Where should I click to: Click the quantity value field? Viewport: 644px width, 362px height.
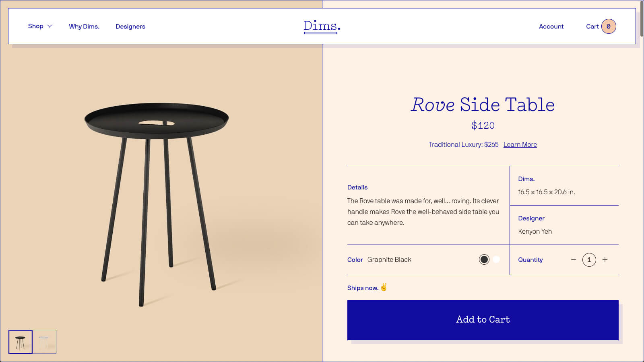[589, 260]
